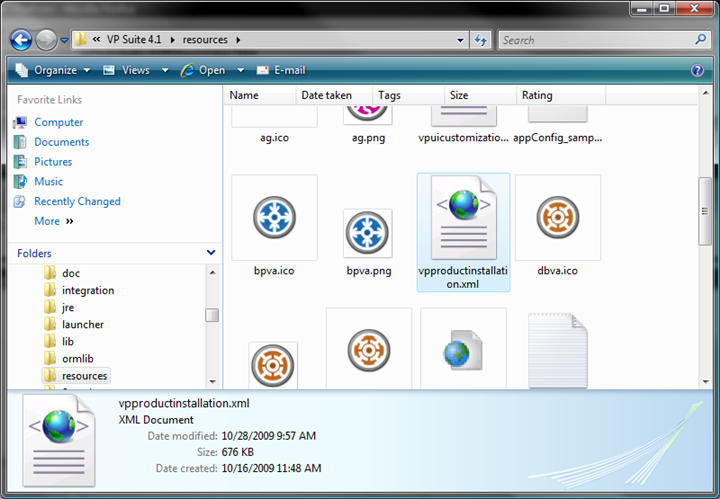This screenshot has width=720, height=499.
Task: Click the folder icon in the address bar
Action: pyautogui.click(x=80, y=39)
